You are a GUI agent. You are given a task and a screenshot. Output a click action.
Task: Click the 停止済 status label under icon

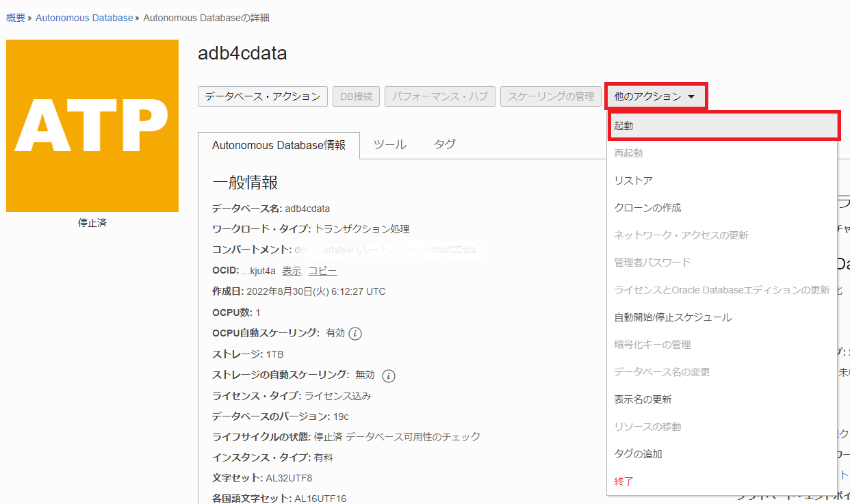click(x=92, y=223)
